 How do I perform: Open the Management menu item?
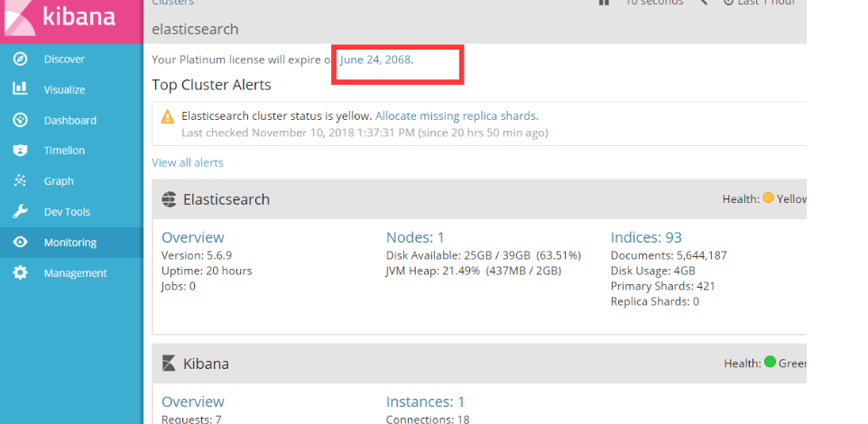(x=71, y=272)
